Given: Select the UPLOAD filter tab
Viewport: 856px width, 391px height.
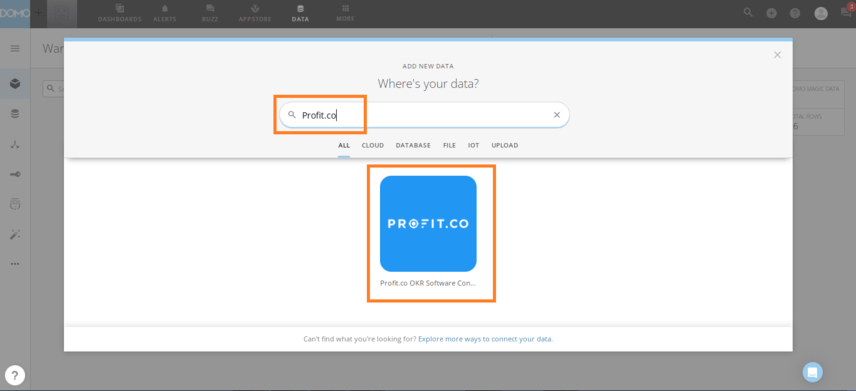Looking at the screenshot, I should click(505, 146).
